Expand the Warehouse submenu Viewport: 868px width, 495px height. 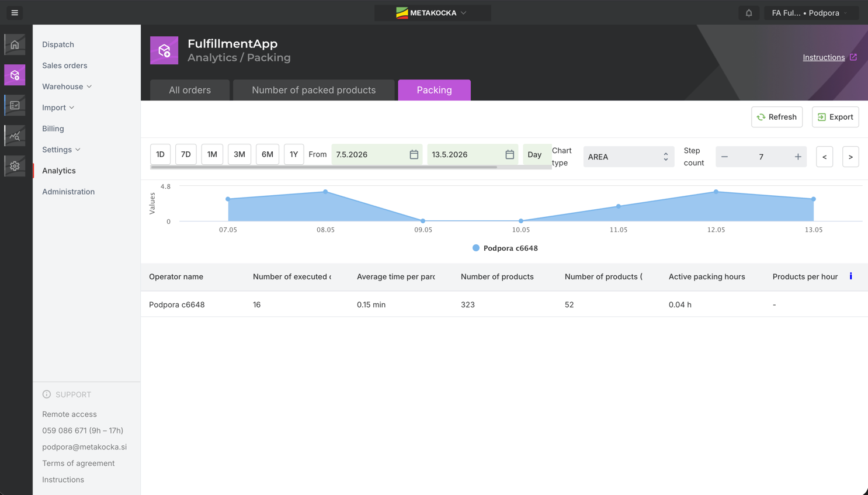coord(67,86)
